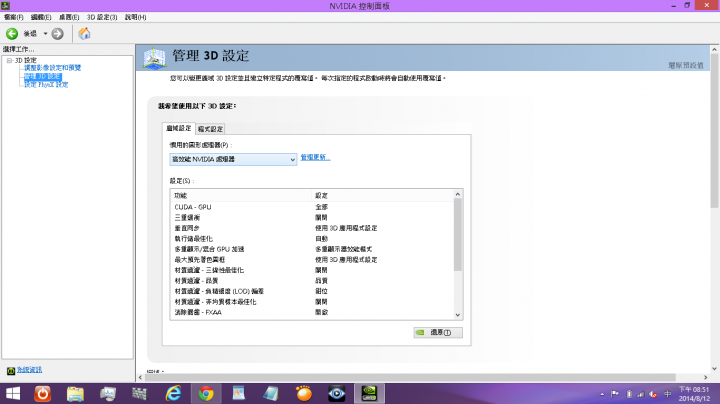
Task: Open Action Center flag in system tray
Action: pos(615,394)
